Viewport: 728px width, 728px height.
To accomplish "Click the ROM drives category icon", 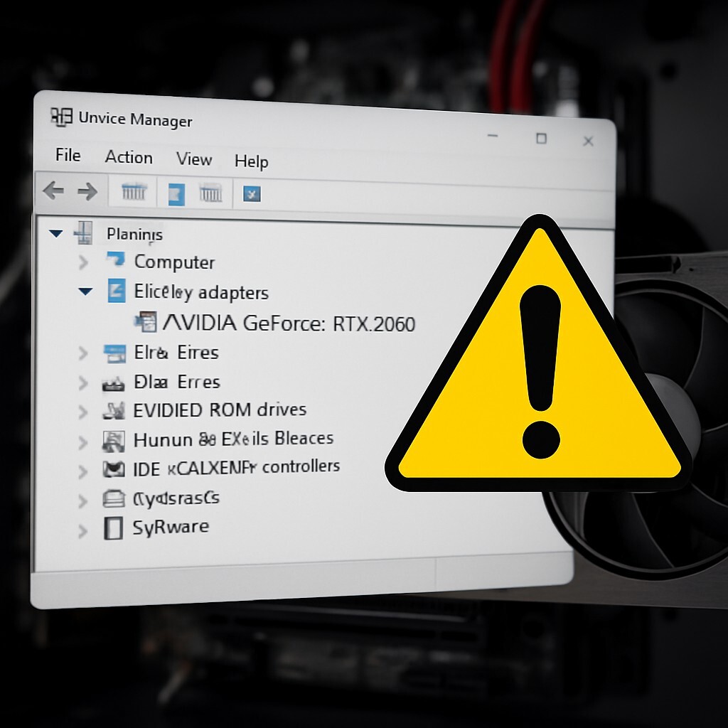I will click(x=114, y=411).
